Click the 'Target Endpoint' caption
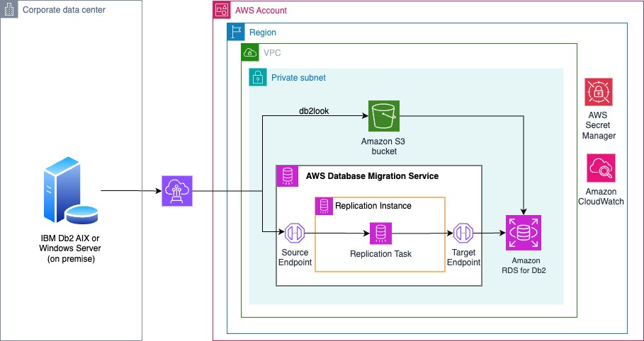 pos(464,258)
